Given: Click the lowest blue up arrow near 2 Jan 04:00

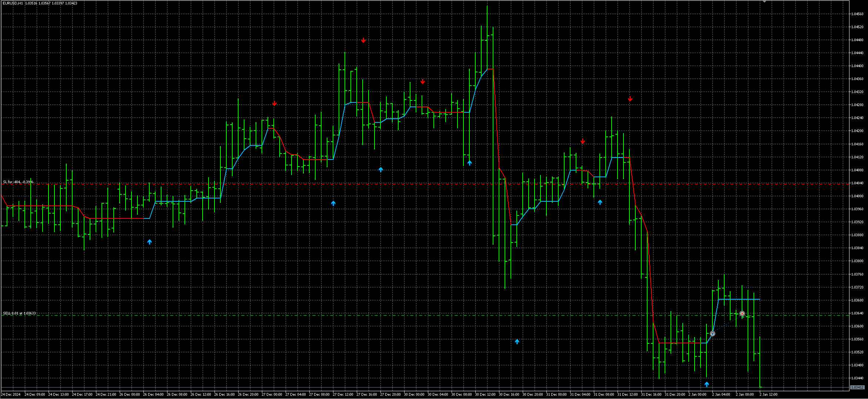Looking at the screenshot, I should [x=707, y=384].
